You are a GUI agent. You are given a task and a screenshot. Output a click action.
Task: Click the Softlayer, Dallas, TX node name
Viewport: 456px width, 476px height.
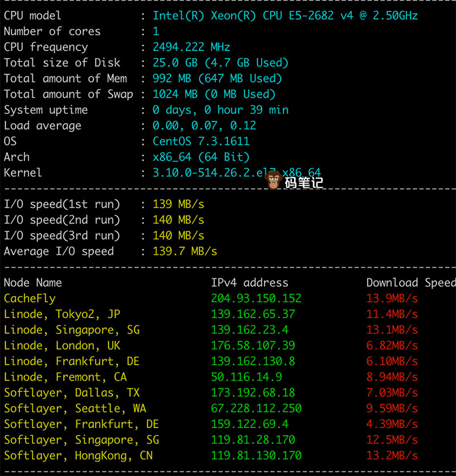pos(72,393)
